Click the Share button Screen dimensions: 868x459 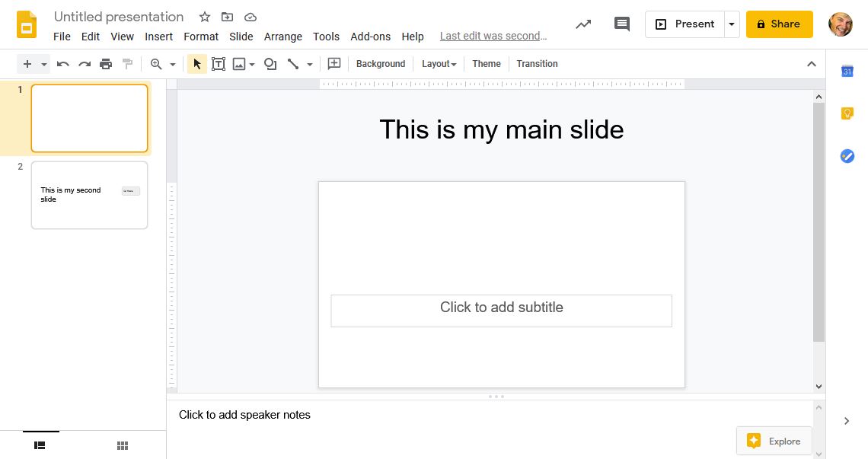point(779,24)
